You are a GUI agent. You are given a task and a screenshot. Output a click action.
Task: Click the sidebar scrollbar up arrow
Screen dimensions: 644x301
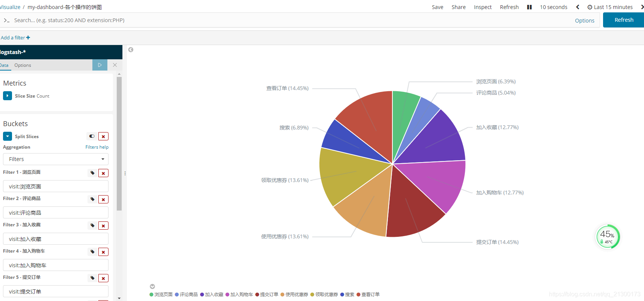click(x=119, y=74)
